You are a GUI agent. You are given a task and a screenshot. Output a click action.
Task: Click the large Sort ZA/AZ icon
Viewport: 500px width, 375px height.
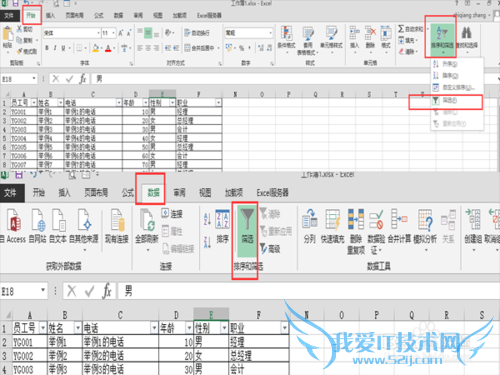point(222,219)
